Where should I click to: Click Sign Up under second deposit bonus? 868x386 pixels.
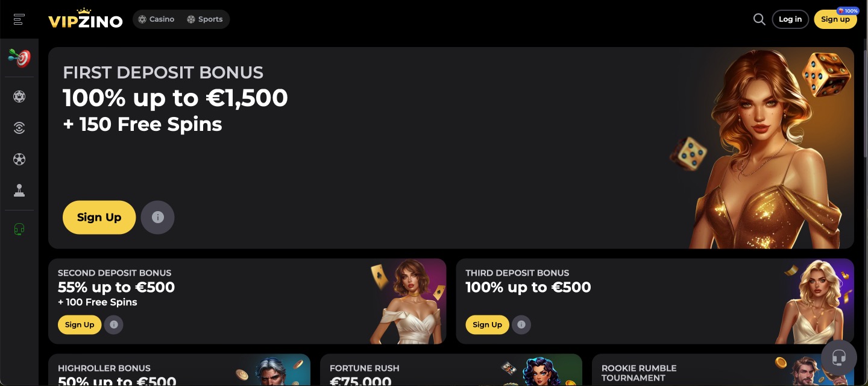tap(80, 324)
